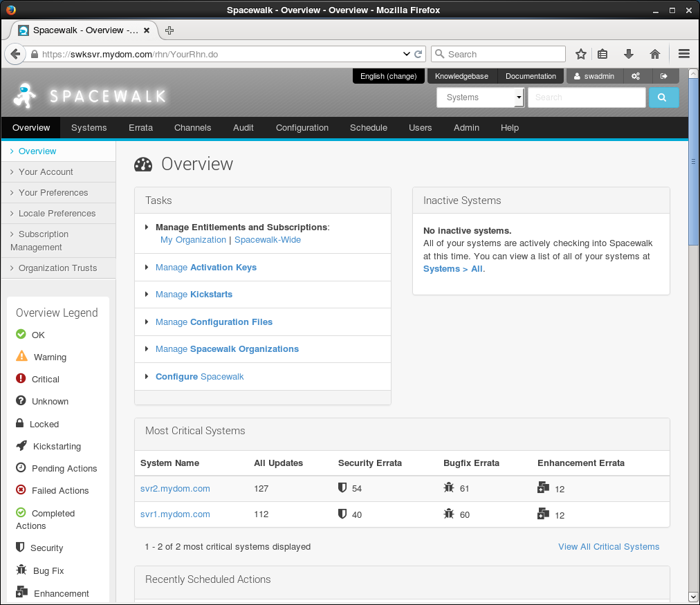
Task: Follow the Systems > All link
Action: tap(453, 268)
